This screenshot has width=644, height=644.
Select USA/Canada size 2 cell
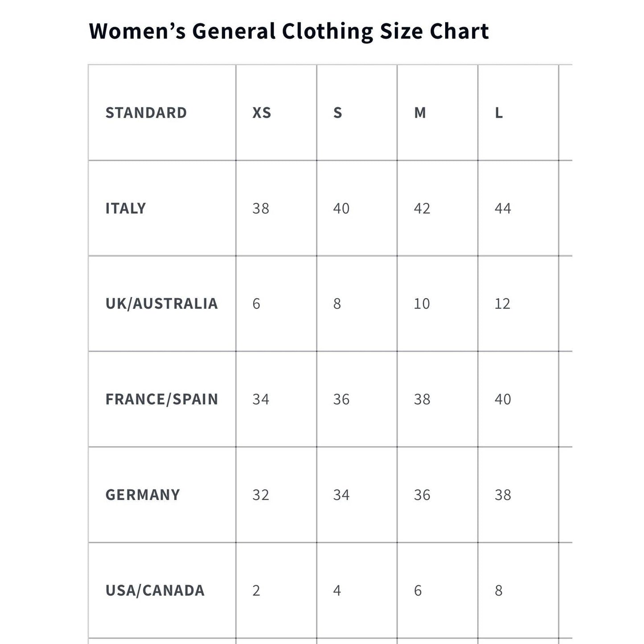pos(256,590)
